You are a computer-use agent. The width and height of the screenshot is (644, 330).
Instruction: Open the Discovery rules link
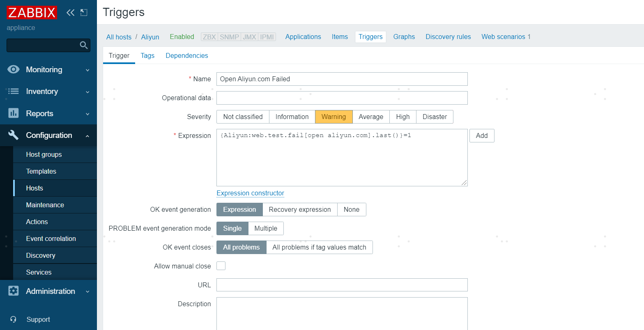pos(448,37)
